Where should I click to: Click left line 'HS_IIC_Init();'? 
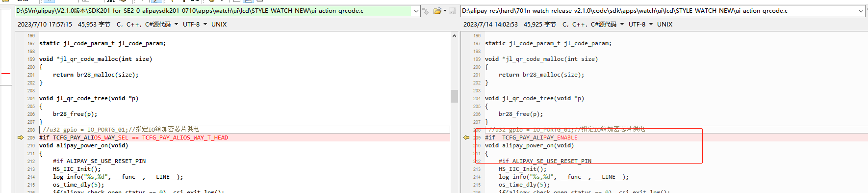tap(77, 169)
